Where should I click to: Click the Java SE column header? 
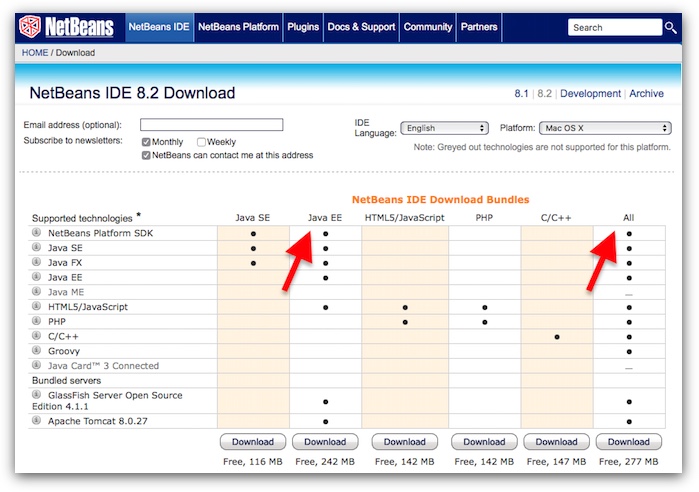click(x=253, y=217)
